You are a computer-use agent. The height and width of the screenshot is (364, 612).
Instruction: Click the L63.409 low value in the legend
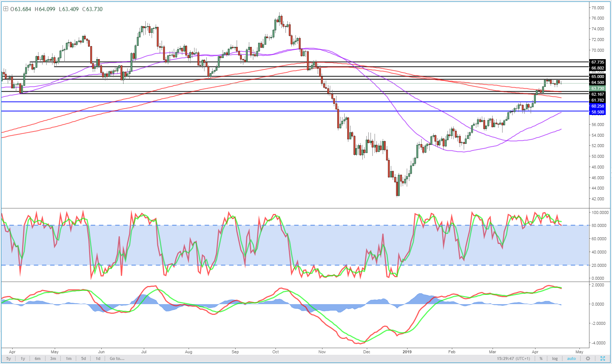pos(68,9)
